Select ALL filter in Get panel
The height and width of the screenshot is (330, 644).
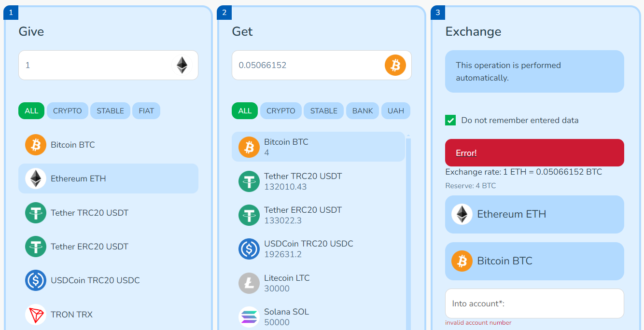(245, 110)
